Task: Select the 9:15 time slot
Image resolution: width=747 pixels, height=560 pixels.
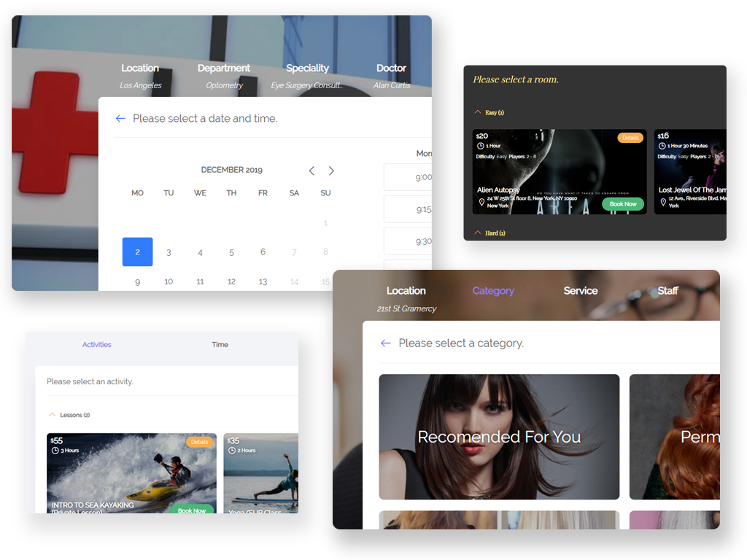Action: click(408, 209)
